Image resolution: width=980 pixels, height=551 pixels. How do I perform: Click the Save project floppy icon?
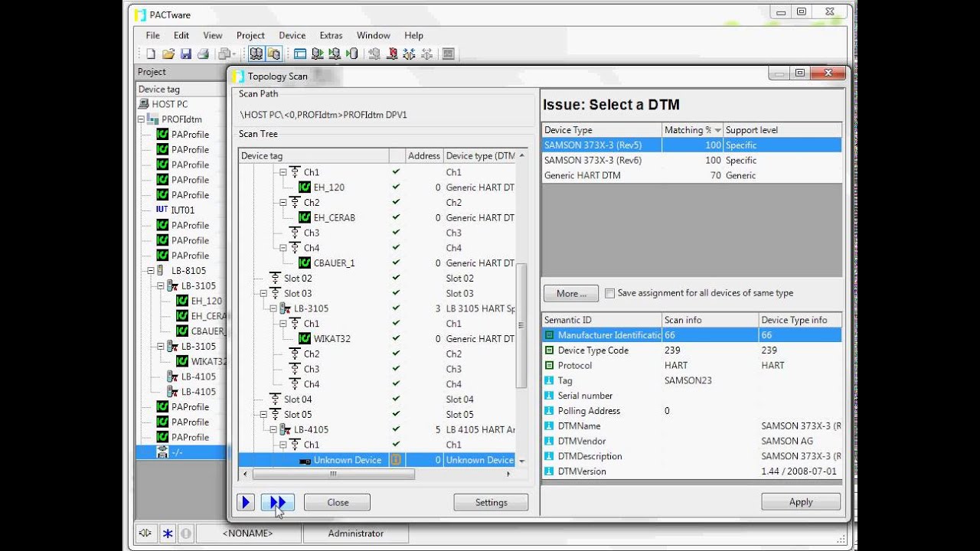(x=185, y=54)
